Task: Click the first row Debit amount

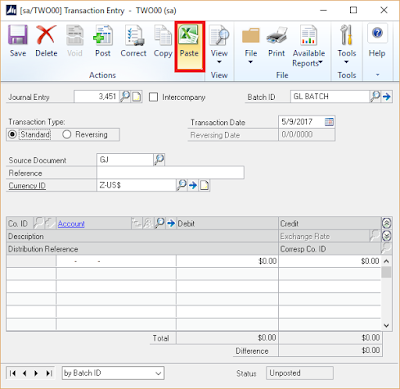Action: click(x=227, y=261)
